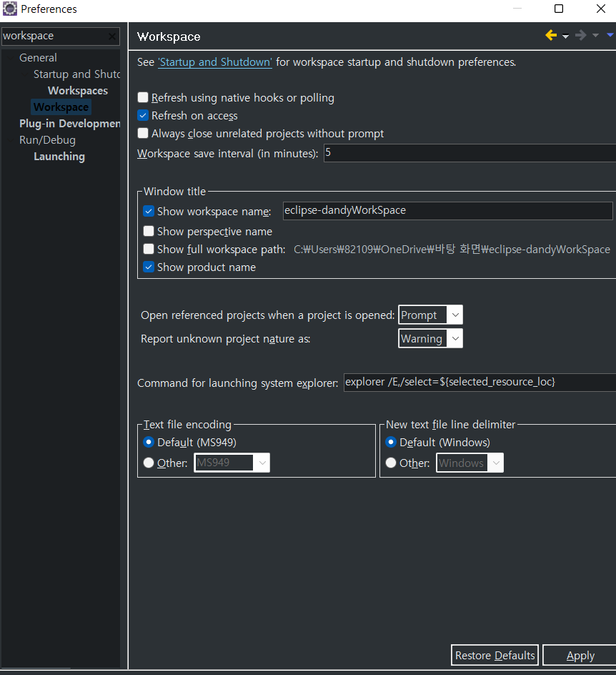
Task: Clear the workspace filter text
Action: pyautogui.click(x=112, y=36)
